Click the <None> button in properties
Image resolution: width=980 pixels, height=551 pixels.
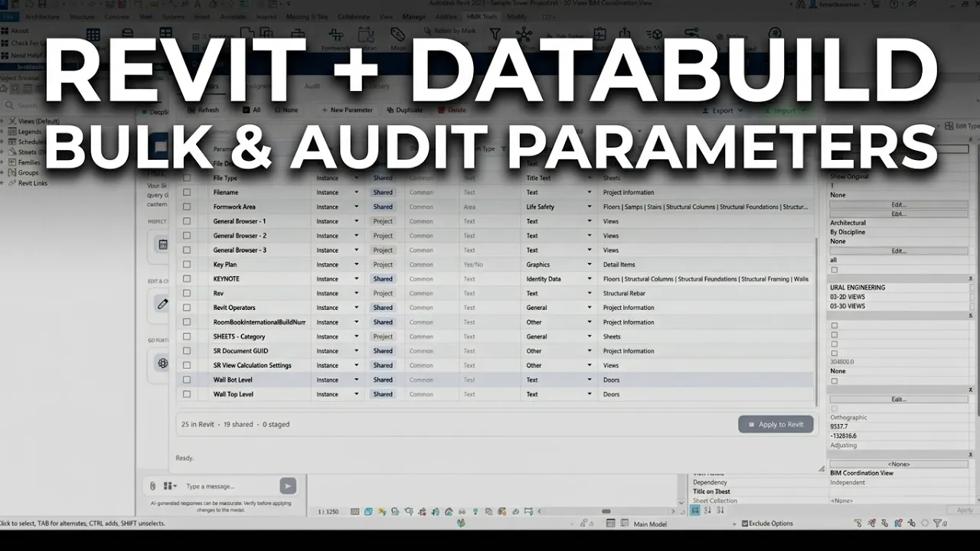(899, 464)
